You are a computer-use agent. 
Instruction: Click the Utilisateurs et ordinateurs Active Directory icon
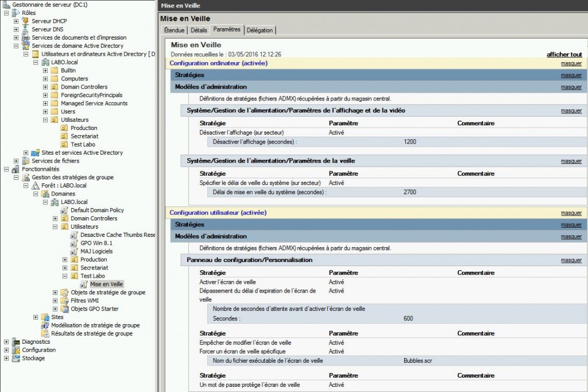point(35,54)
